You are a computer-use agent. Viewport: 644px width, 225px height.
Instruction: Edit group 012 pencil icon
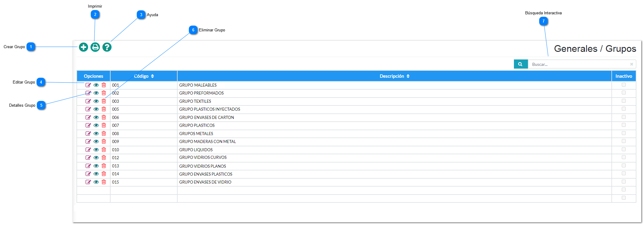(88, 158)
